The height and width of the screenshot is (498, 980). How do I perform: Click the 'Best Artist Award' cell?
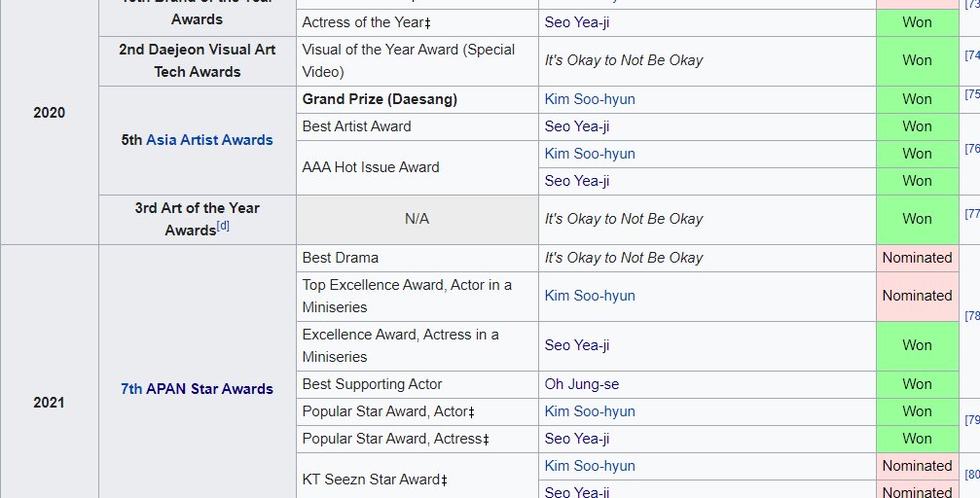point(417,126)
